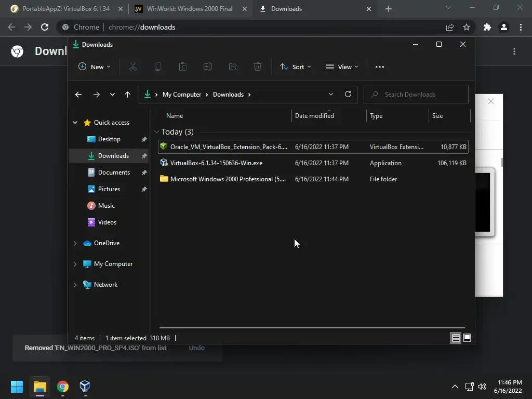Image resolution: width=532 pixels, height=399 pixels.
Task: Open the View options dropdown
Action: (x=342, y=67)
